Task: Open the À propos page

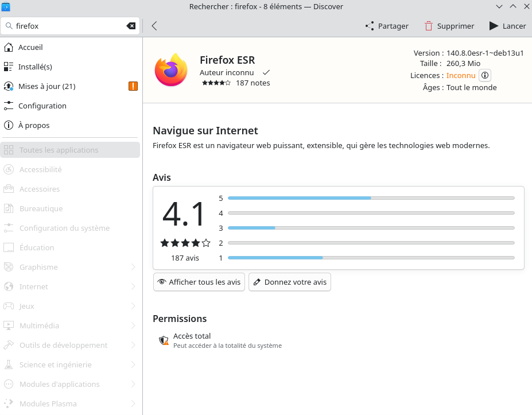Action: (34, 125)
